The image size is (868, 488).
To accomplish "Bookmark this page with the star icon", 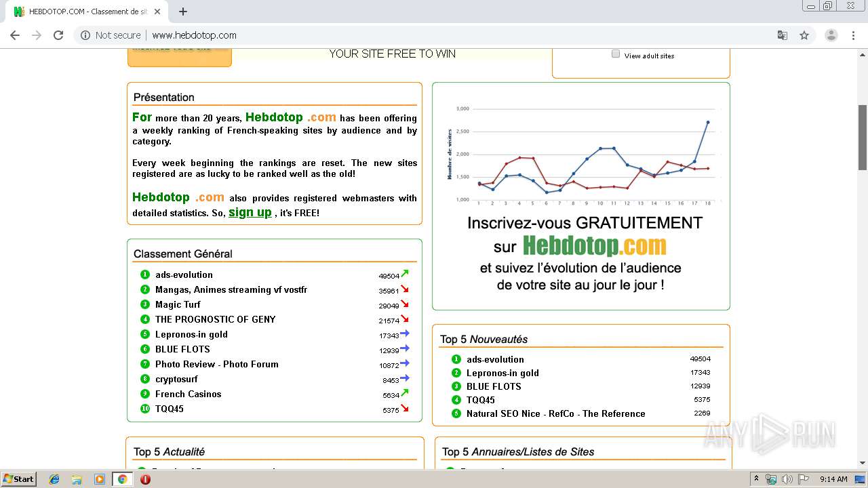I will click(804, 35).
